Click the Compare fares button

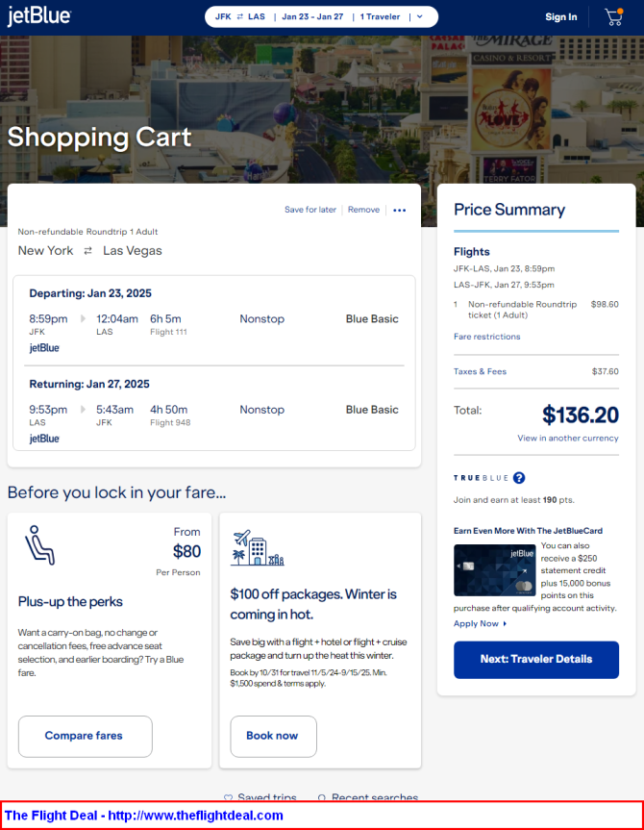pyautogui.click(x=86, y=737)
